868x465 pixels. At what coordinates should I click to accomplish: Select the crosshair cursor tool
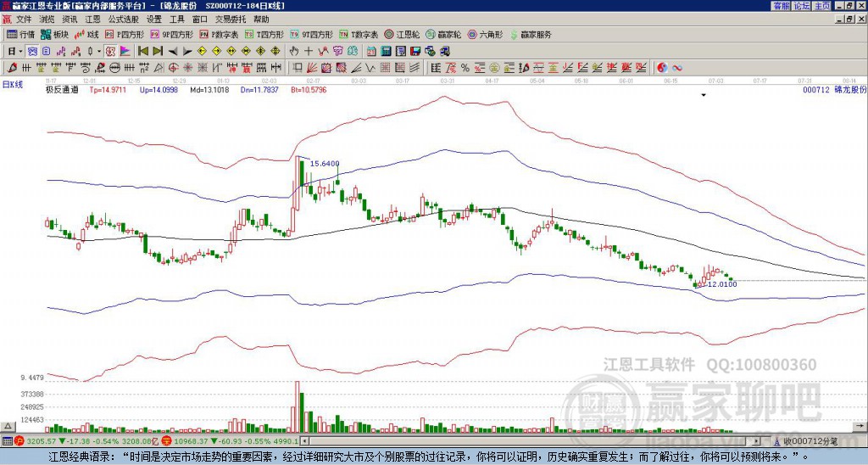[309, 52]
